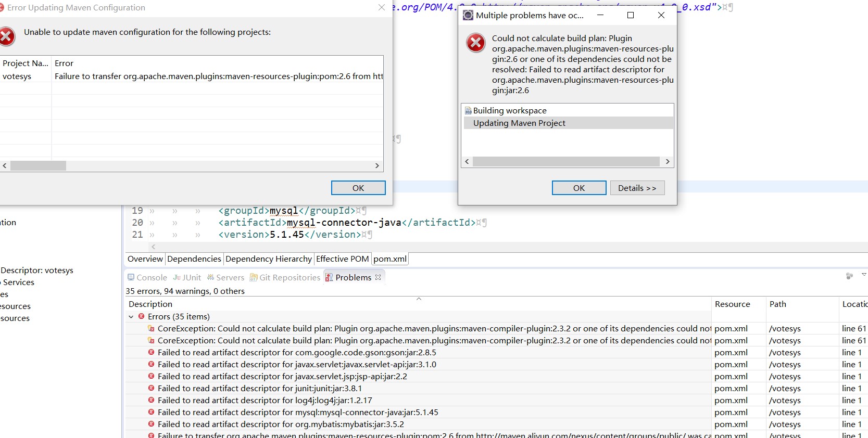Select the mybatis:jar:3.5.2 error row

[497, 424]
